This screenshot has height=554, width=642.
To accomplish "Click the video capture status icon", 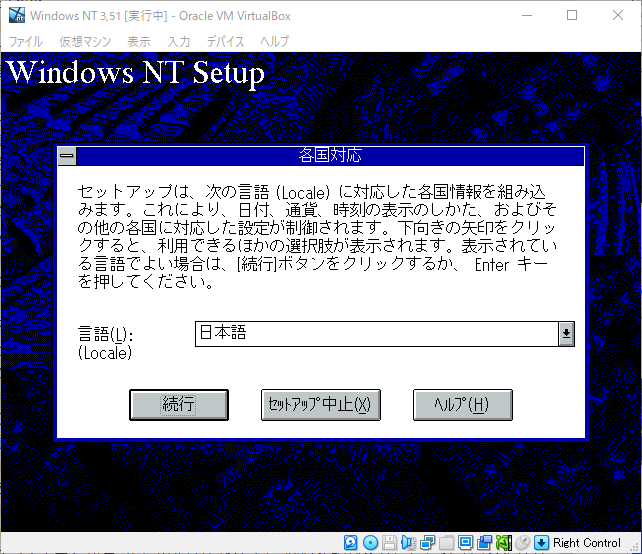I will pyautogui.click(x=484, y=543).
